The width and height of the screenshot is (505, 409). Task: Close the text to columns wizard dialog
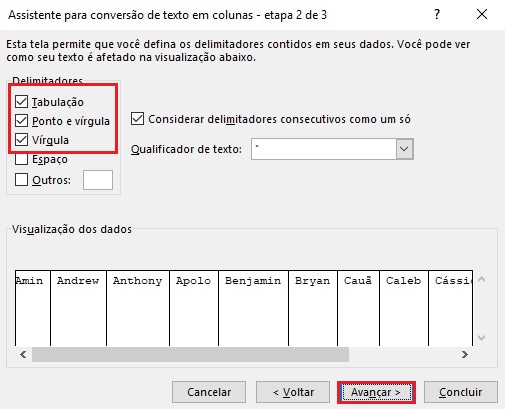point(482,14)
